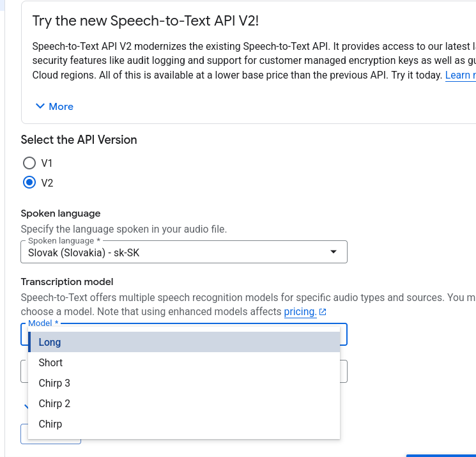Click the input field behind the model list

(344, 371)
